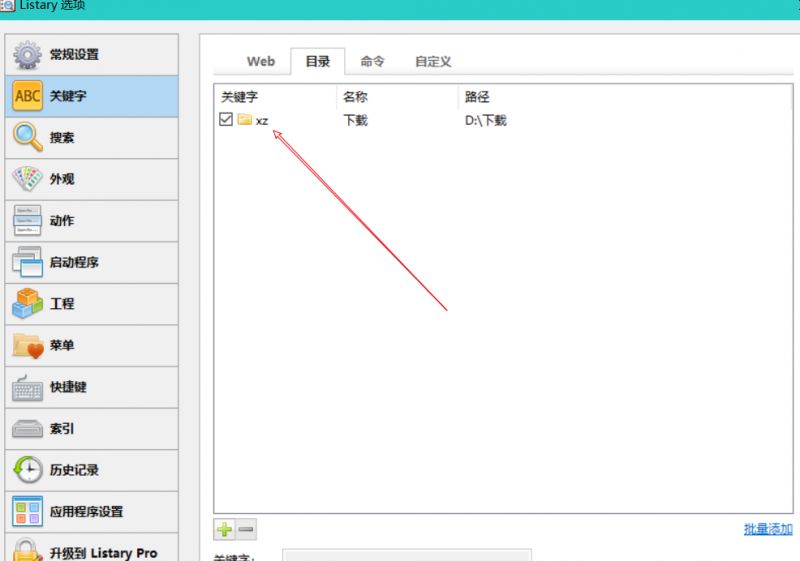Open the 启动程序 windows icon
Image resolution: width=800 pixels, height=561 pixels.
point(28,262)
